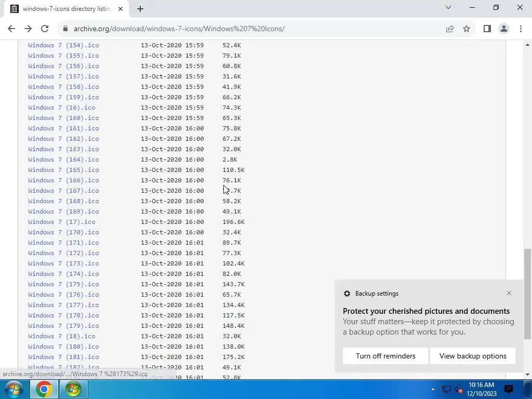Click View backup options button
This screenshot has width=532, height=399.
click(473, 356)
